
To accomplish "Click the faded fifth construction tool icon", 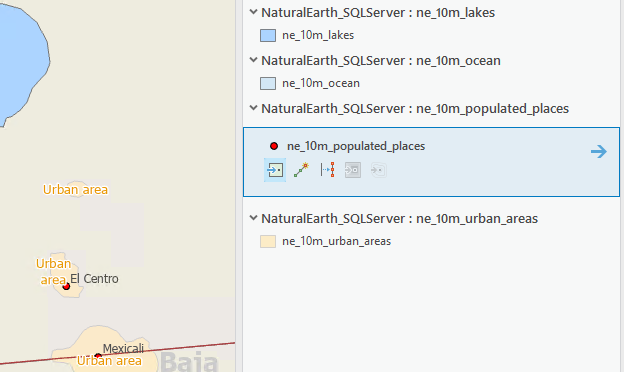I will (378, 170).
